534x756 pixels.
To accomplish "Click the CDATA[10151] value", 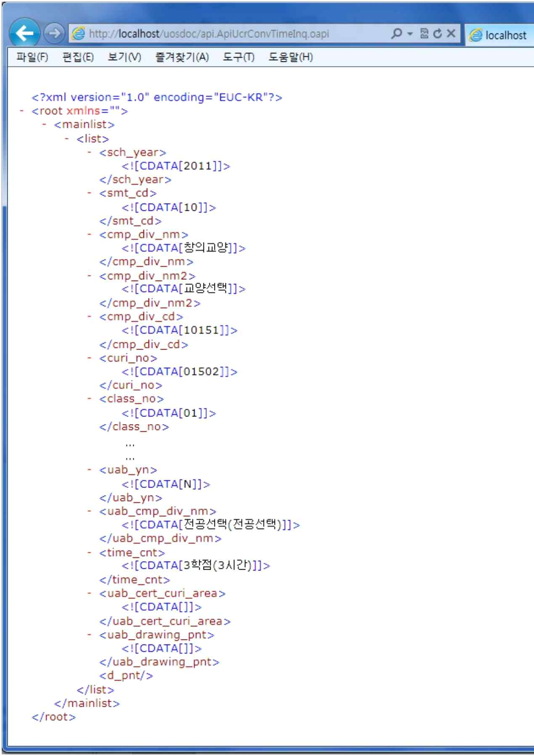I will pyautogui.click(x=180, y=330).
